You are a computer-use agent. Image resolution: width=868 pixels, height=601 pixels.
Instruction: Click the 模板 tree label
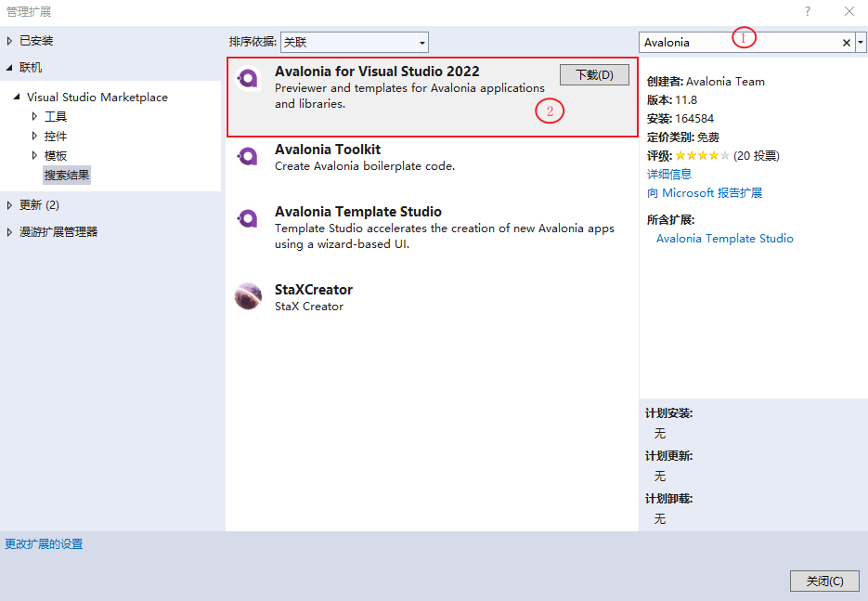tap(56, 156)
